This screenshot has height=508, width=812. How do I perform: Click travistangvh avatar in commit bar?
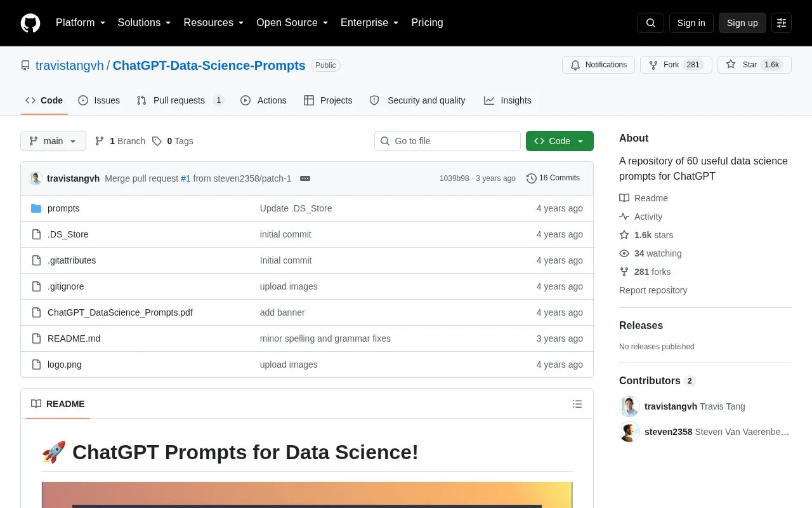click(x=36, y=178)
